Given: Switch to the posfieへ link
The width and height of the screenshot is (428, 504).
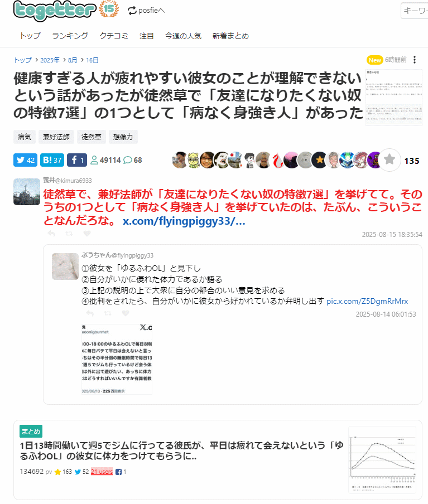Looking at the screenshot, I should click(146, 11).
